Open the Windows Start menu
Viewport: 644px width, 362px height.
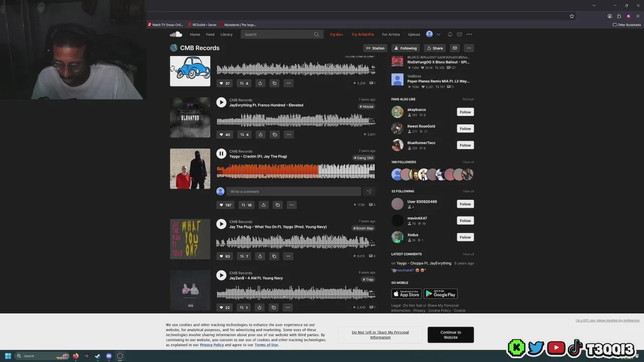(x=8, y=356)
